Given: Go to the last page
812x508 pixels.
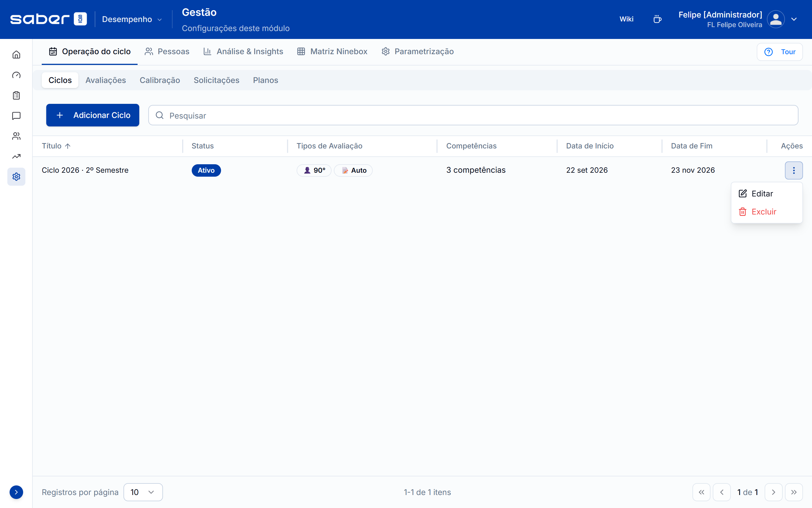Looking at the screenshot, I should (x=794, y=492).
